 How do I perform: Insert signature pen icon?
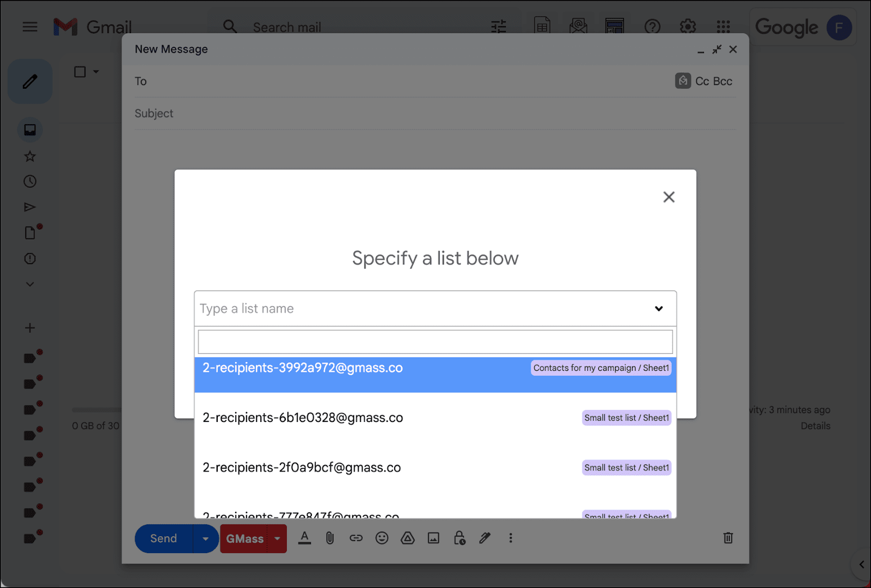[485, 538]
